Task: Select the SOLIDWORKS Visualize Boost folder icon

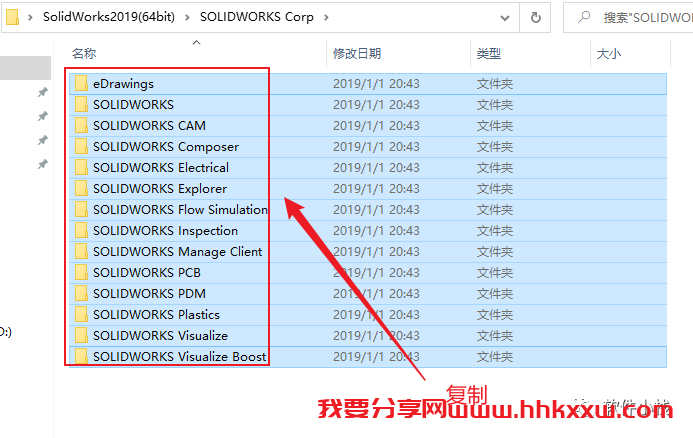Action: pyautogui.click(x=81, y=356)
